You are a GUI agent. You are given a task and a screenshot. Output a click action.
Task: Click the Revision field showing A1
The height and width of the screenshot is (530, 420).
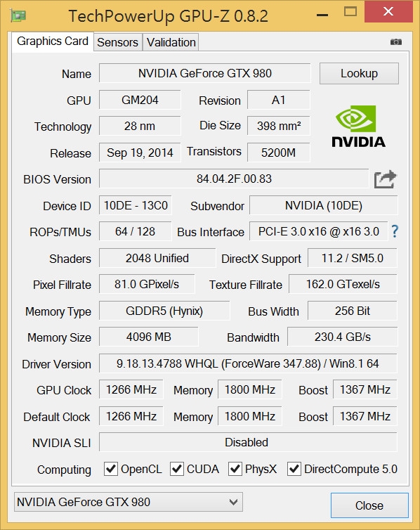(279, 100)
